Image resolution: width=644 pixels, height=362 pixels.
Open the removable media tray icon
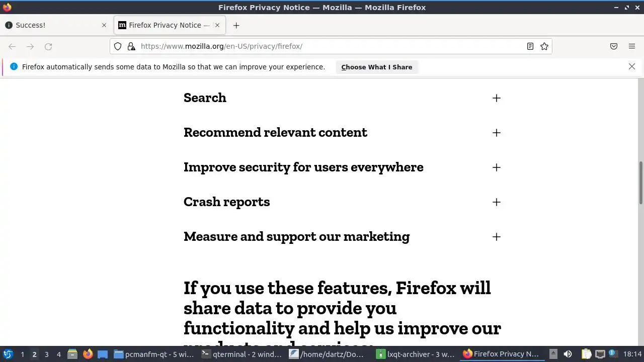[553, 354]
